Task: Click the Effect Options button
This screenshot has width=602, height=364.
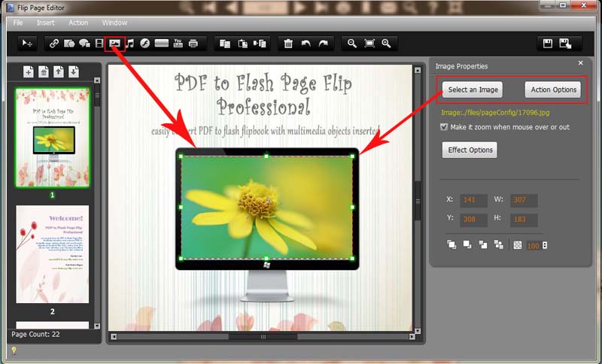Action: click(470, 150)
